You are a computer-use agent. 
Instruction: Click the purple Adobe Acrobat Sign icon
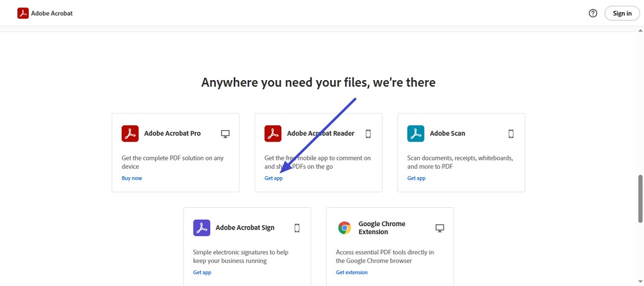click(x=202, y=228)
